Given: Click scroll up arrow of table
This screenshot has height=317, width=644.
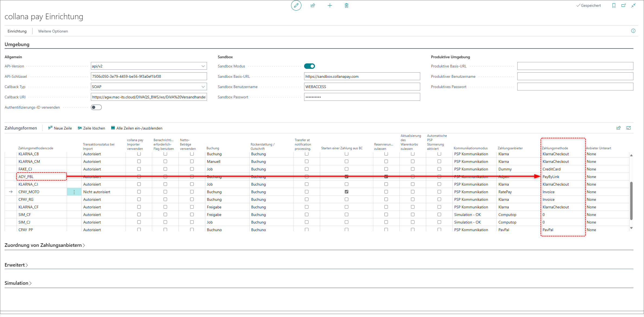Looking at the screenshot, I should tap(631, 155).
